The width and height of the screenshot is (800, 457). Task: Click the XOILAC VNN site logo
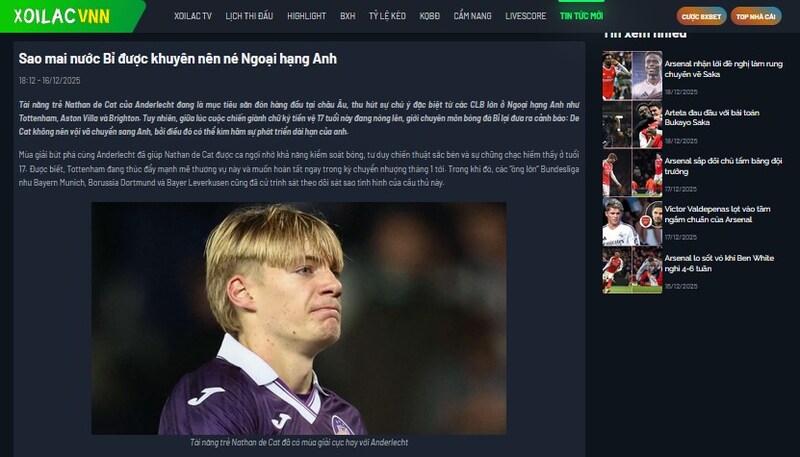(62, 16)
